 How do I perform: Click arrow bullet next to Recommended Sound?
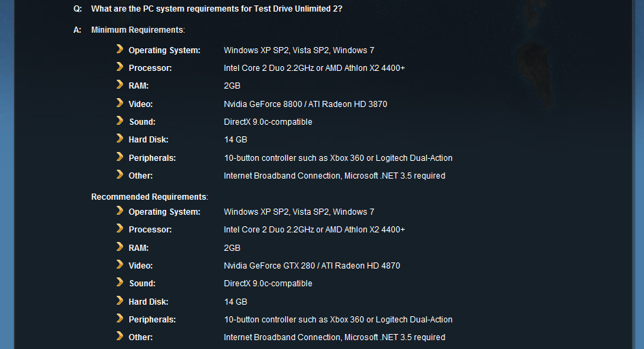(120, 282)
